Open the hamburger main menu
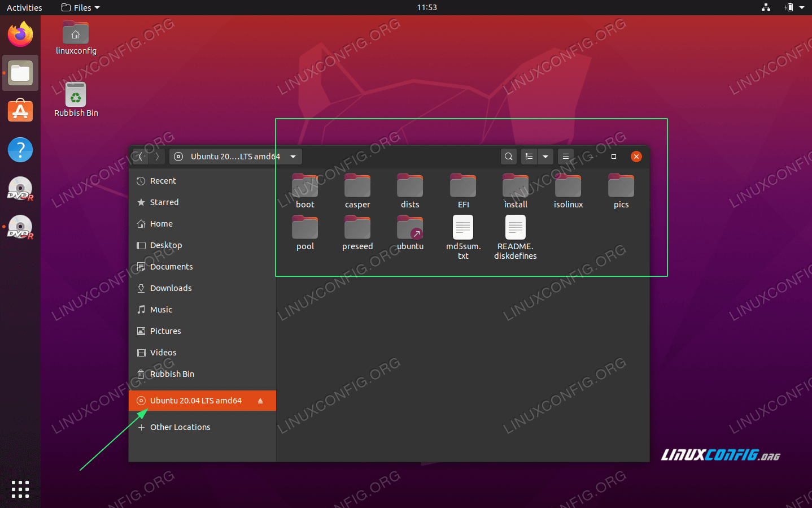 (566, 157)
